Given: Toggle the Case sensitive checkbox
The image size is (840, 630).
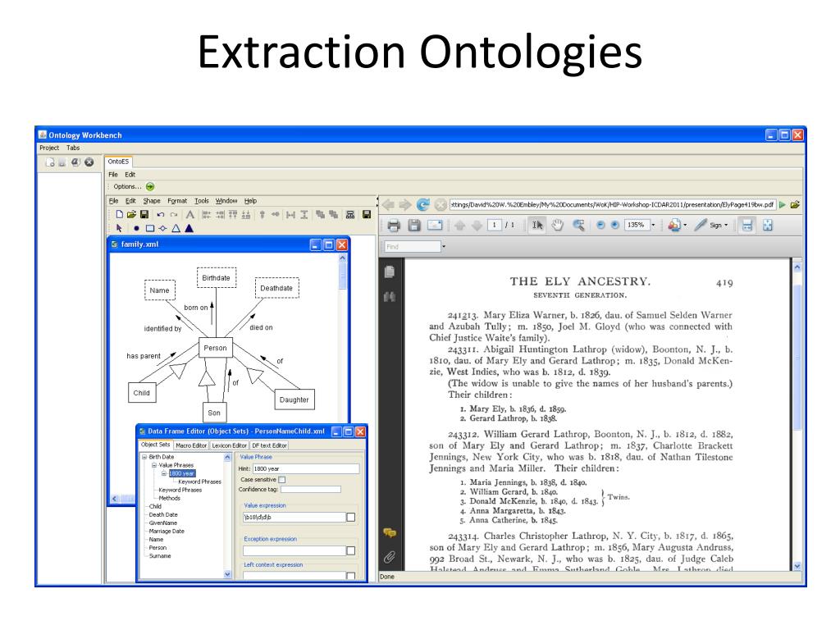Looking at the screenshot, I should pyautogui.click(x=282, y=480).
